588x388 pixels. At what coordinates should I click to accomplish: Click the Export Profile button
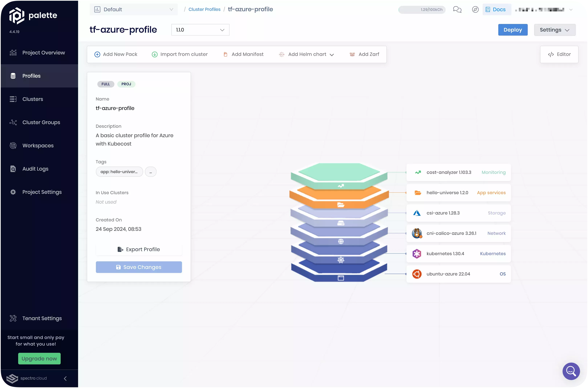139,249
